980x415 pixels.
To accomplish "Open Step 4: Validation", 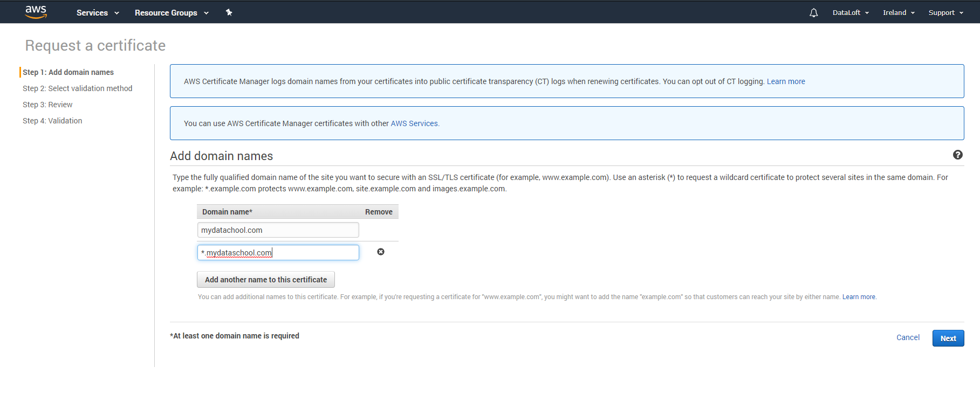I will 52,121.
